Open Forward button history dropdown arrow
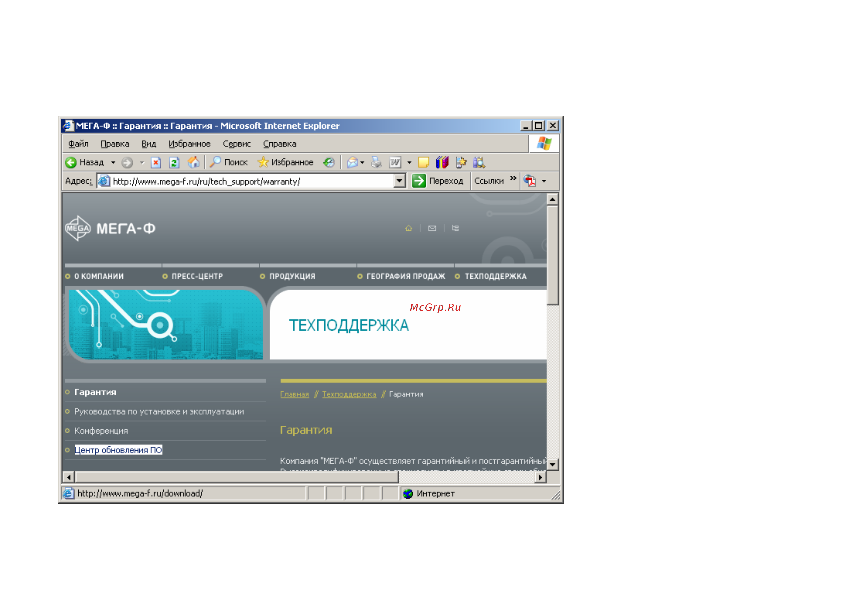 (142, 163)
